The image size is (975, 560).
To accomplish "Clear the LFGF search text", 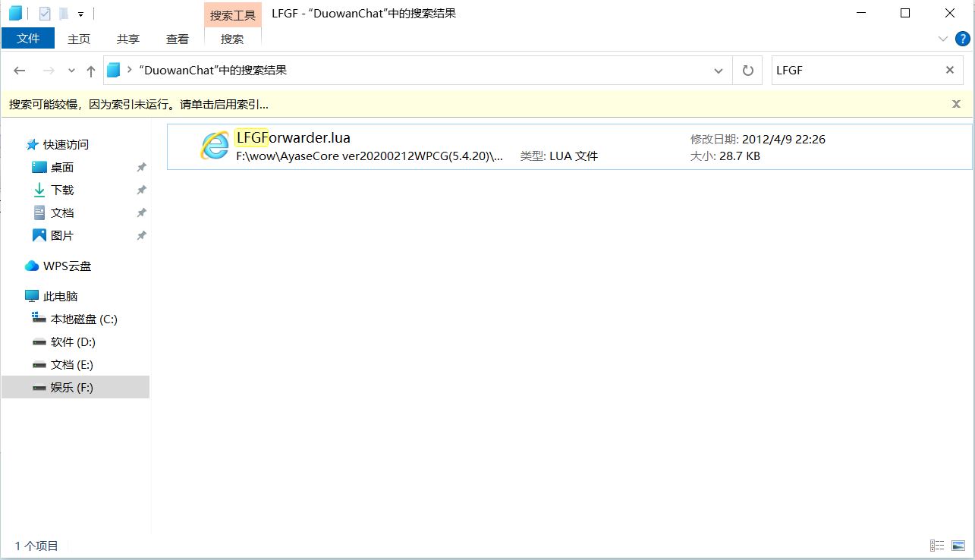I will click(x=949, y=70).
